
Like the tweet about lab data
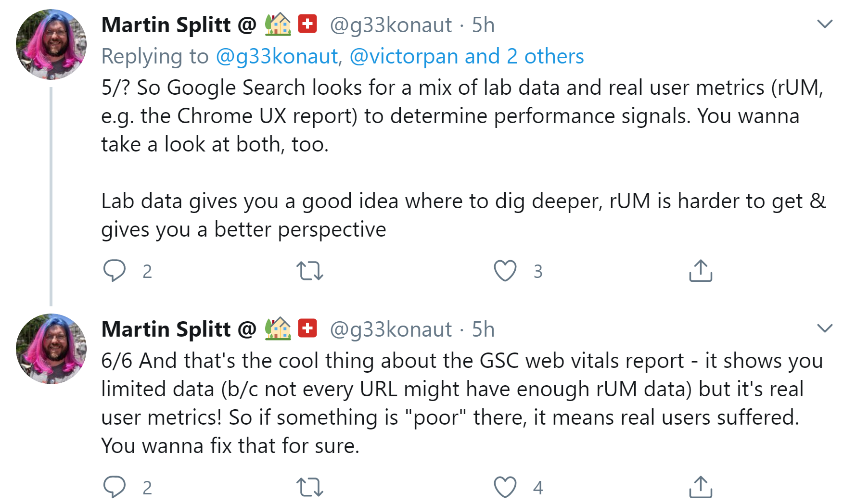[504, 271]
